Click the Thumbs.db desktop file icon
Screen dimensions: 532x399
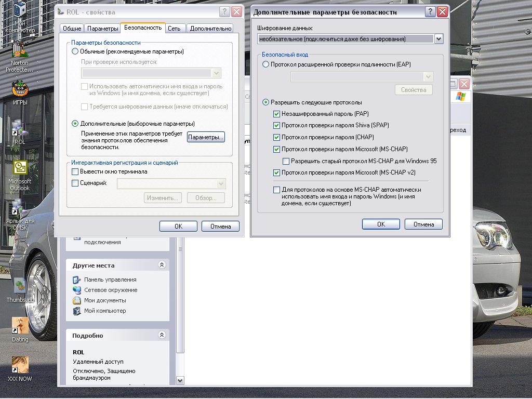click(x=20, y=286)
